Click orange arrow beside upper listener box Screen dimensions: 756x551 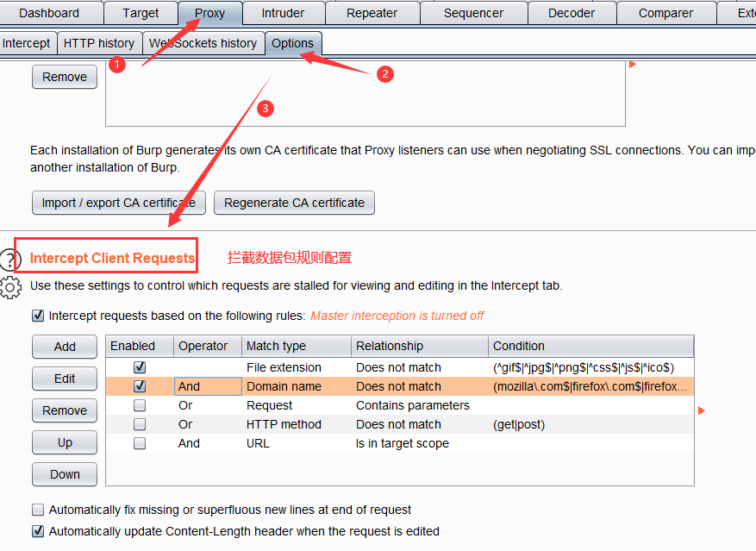[x=632, y=65]
